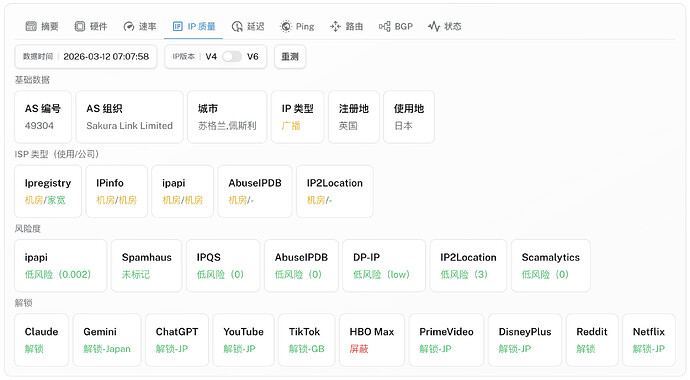Click the V6 label
This screenshot has height=380, width=690.
click(253, 56)
